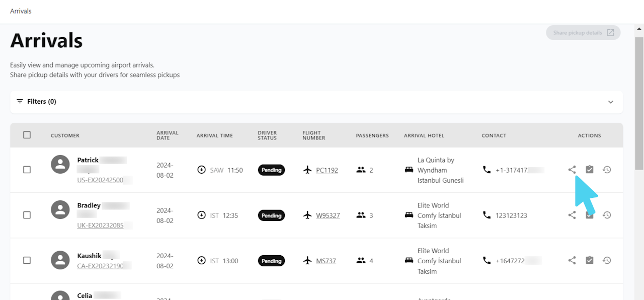Click the history icon in Patrick's row
Screen dimensions: 644x300
tap(607, 170)
